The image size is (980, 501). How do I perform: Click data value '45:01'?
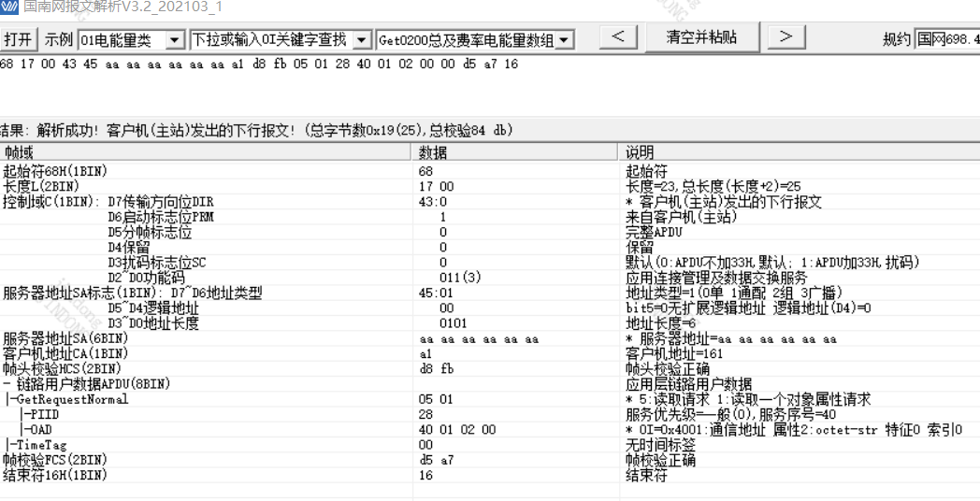coord(437,293)
